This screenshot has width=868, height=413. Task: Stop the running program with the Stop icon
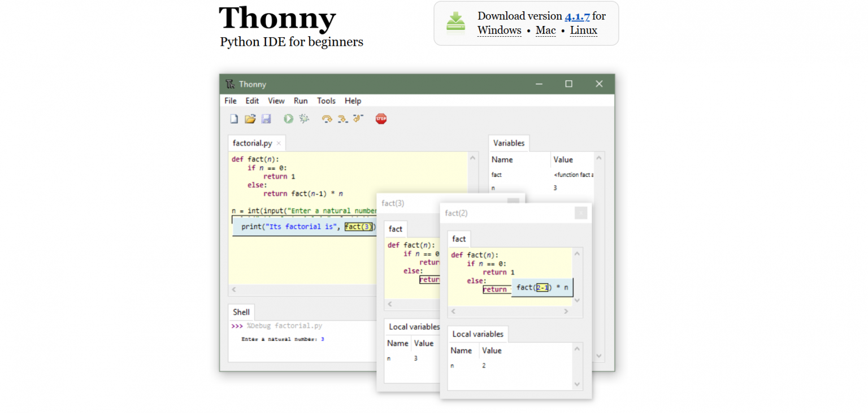pos(381,119)
